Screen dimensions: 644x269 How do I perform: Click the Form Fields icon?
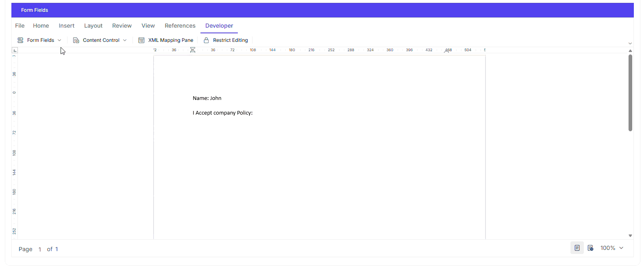pyautogui.click(x=20, y=40)
